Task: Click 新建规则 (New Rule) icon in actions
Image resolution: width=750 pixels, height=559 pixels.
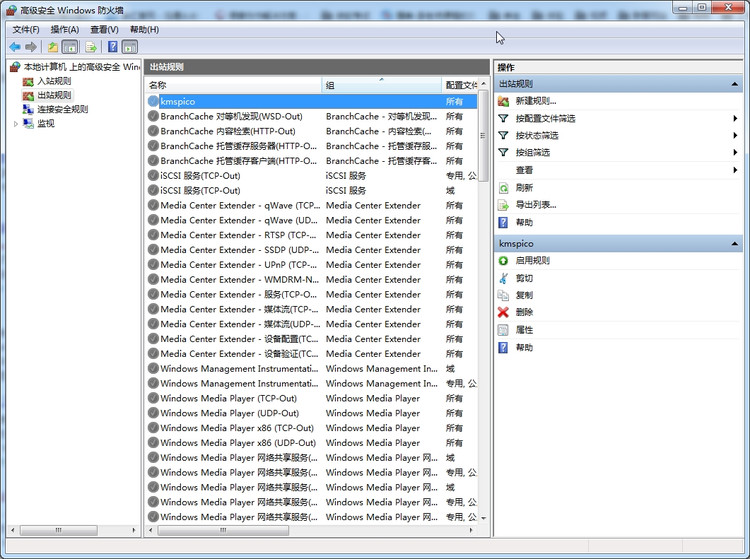Action: tap(504, 101)
